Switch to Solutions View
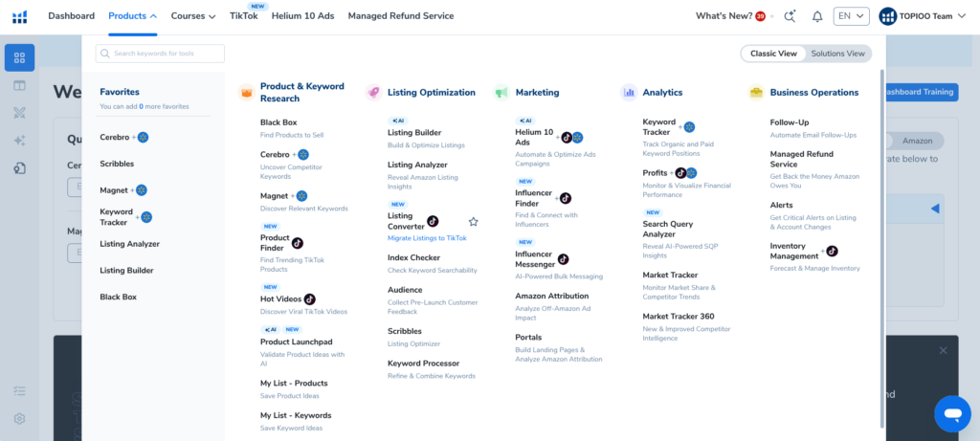 837,54
